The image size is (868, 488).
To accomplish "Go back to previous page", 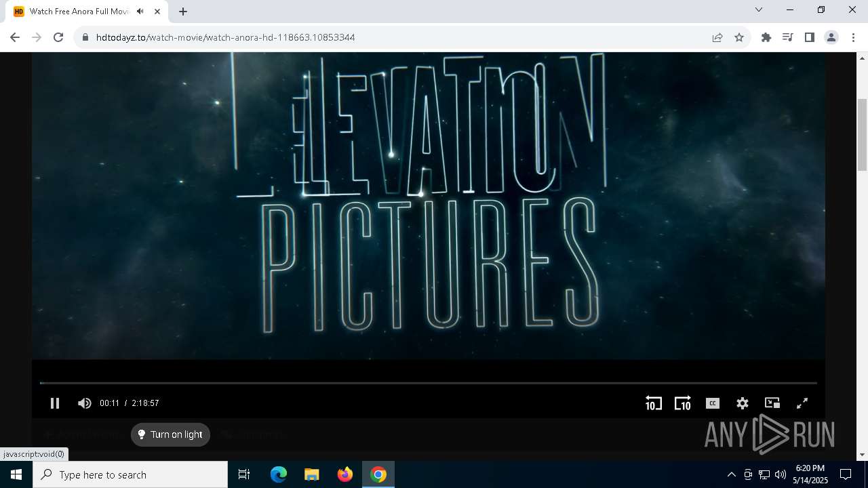I will pyautogui.click(x=15, y=37).
